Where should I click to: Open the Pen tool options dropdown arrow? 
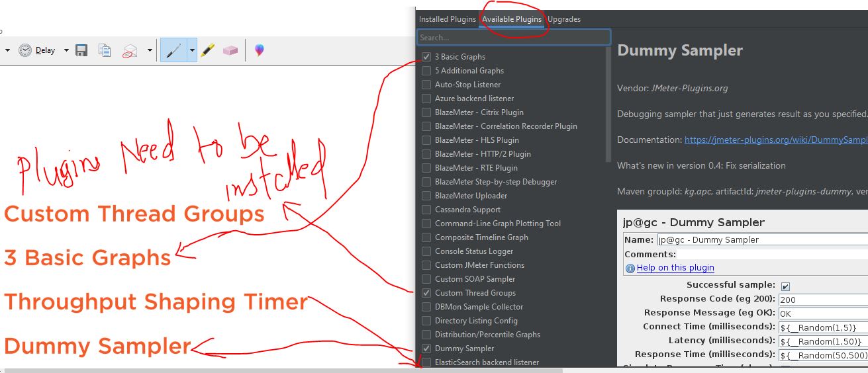point(191,50)
